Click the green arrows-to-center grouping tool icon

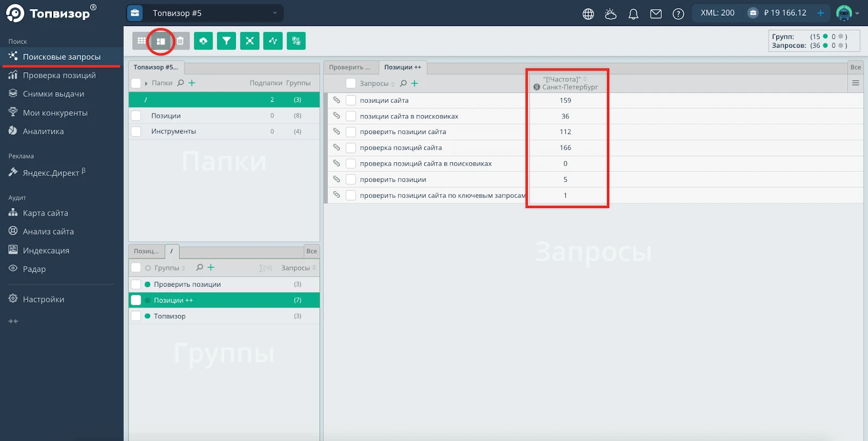pos(250,41)
